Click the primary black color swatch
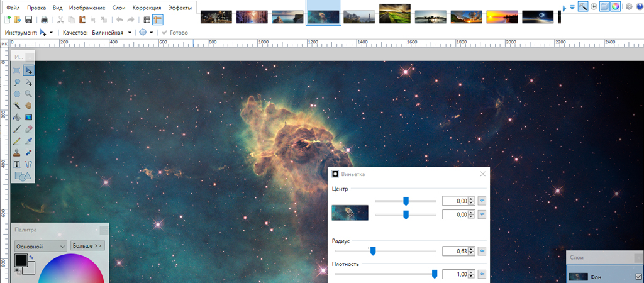 click(x=21, y=260)
